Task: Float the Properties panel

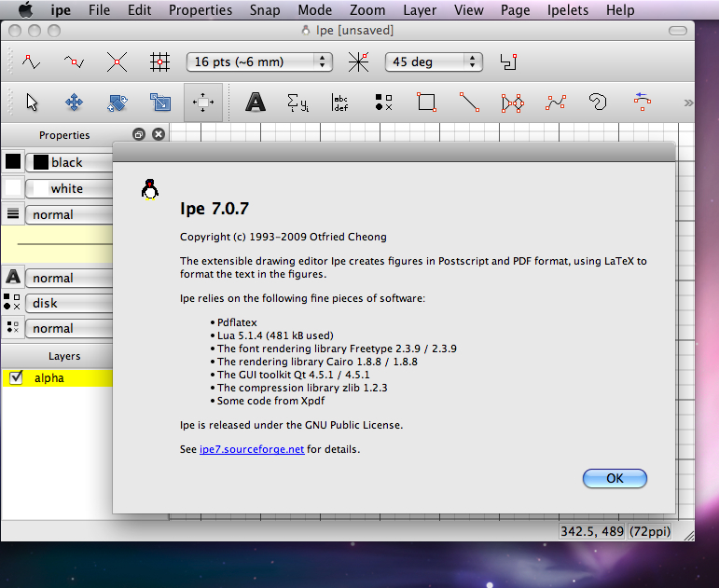Action: coord(138,134)
